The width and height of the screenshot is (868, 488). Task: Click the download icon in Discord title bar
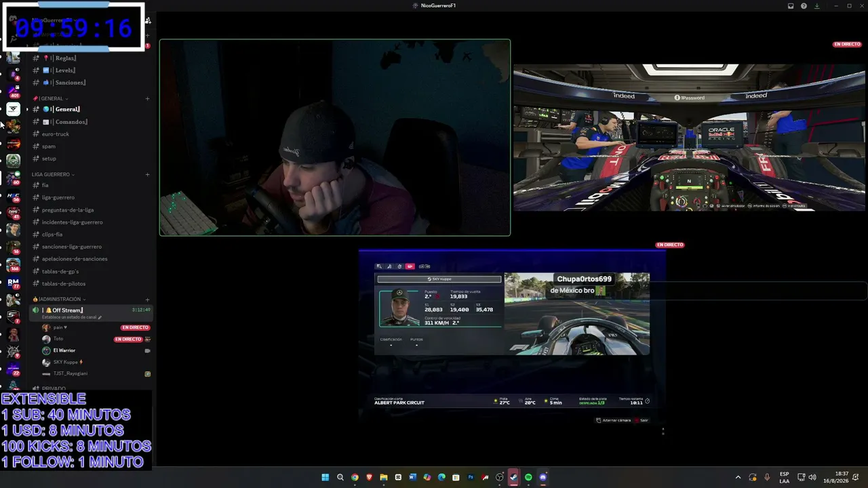point(816,6)
